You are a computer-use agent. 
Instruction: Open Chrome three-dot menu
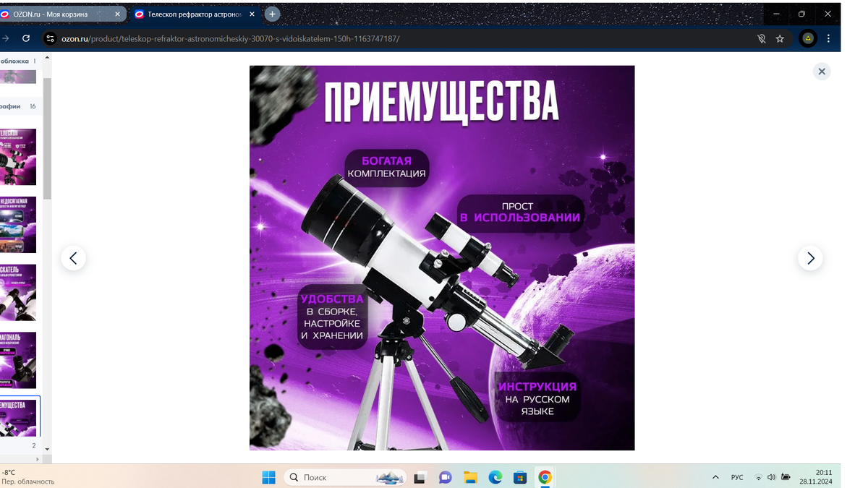pos(828,38)
